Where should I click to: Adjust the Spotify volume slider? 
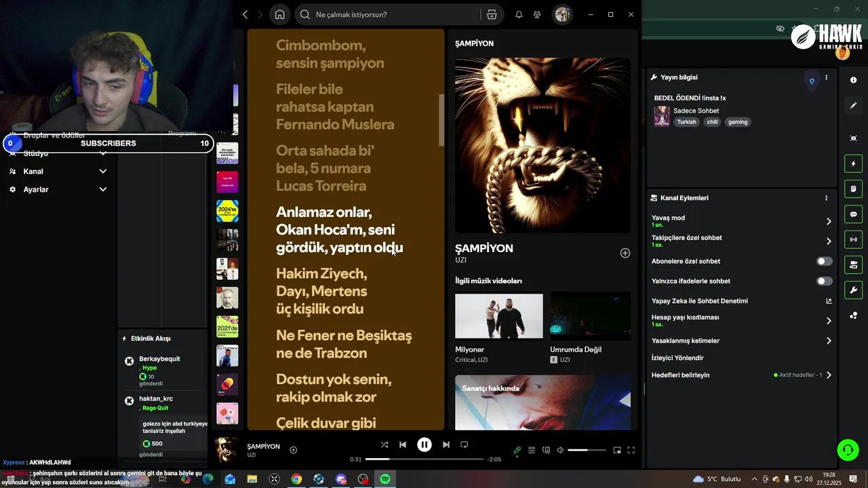[x=587, y=450]
